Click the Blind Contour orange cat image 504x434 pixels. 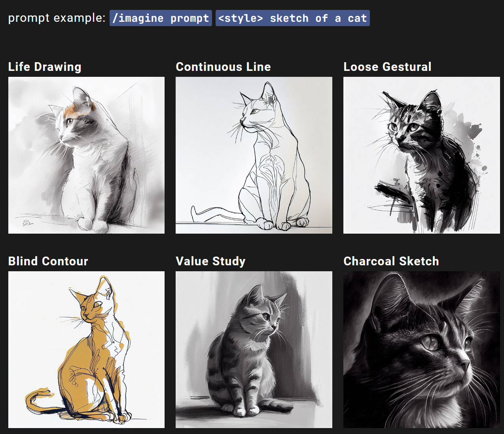tap(86, 350)
